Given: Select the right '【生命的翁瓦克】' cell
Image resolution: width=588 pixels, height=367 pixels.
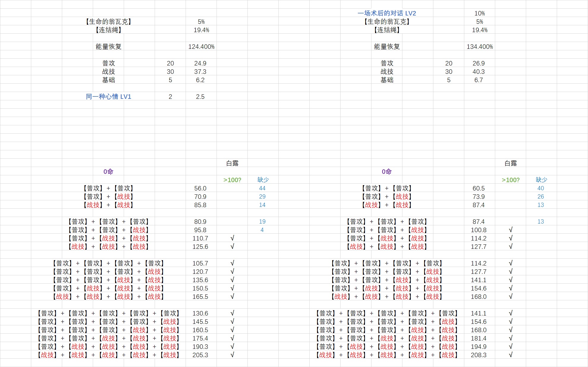Looking at the screenshot, I should pyautogui.click(x=387, y=22).
